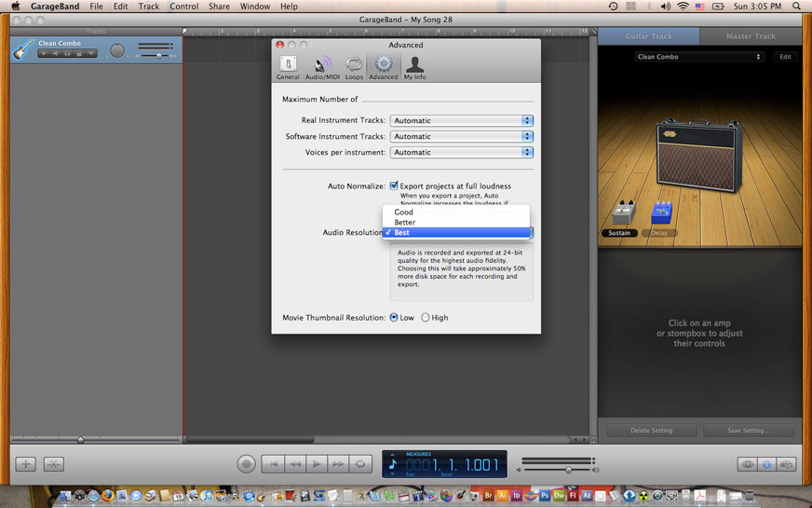Open the Real Instrument Tracks dropdown
Screen dimensions: 812x508
[462, 120]
